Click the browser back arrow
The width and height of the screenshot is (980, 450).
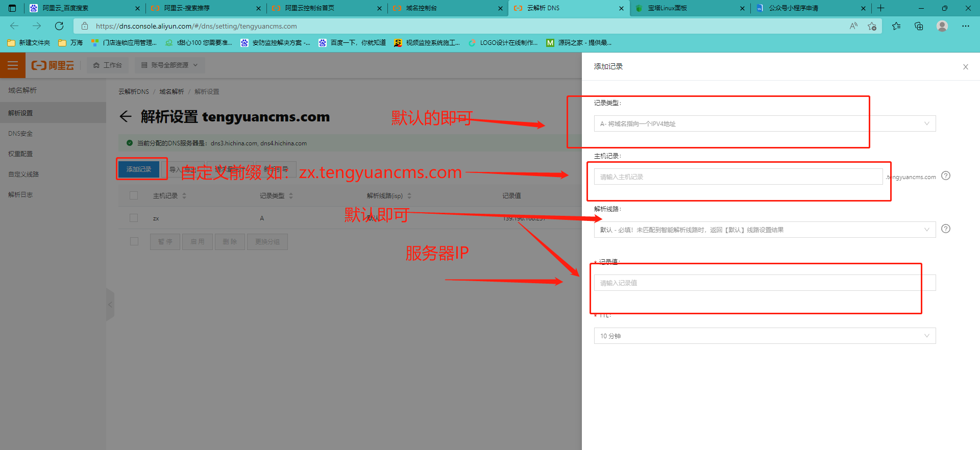coord(14,26)
